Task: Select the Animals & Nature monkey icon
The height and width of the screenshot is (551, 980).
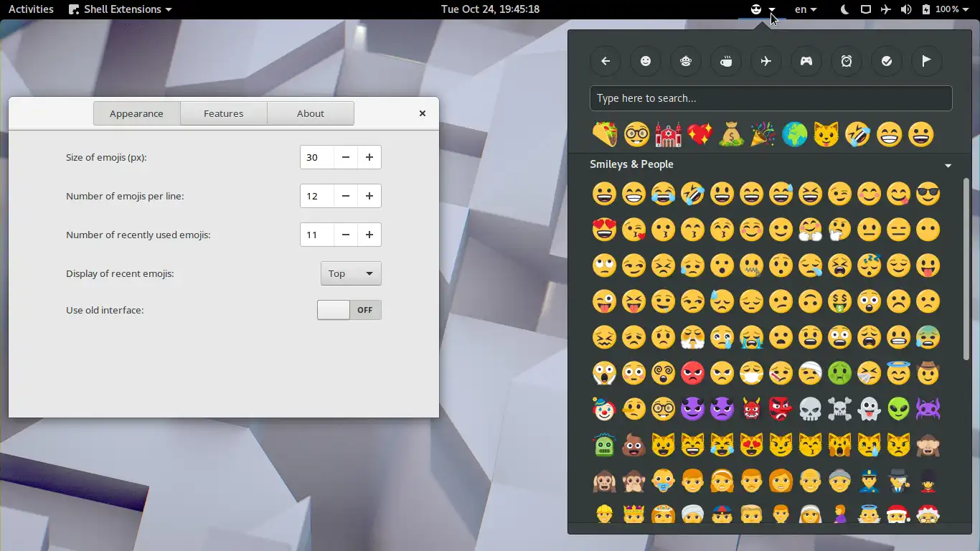Action: click(x=686, y=61)
